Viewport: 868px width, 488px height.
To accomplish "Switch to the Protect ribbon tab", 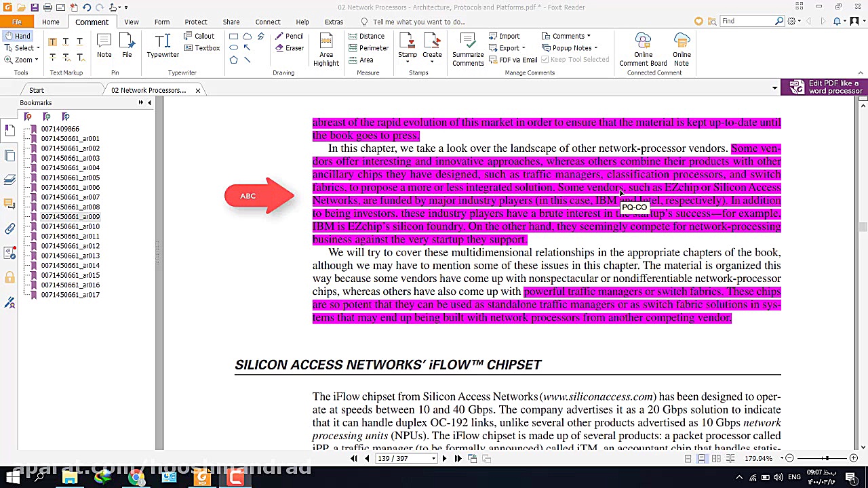I will (196, 22).
